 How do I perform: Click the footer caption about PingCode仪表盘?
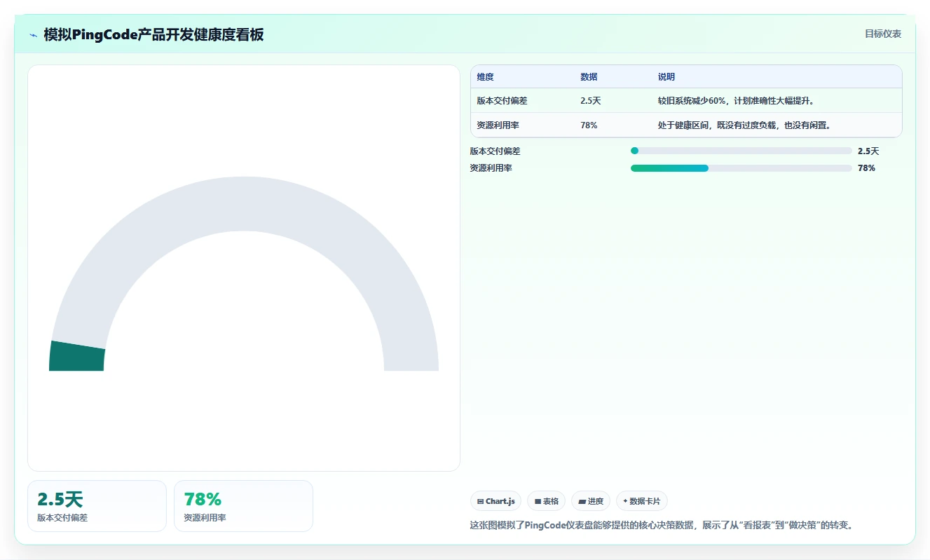663,525
